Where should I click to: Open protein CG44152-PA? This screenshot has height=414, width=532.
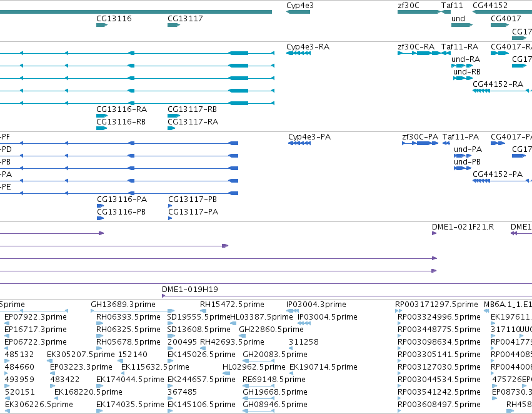tap(498, 174)
